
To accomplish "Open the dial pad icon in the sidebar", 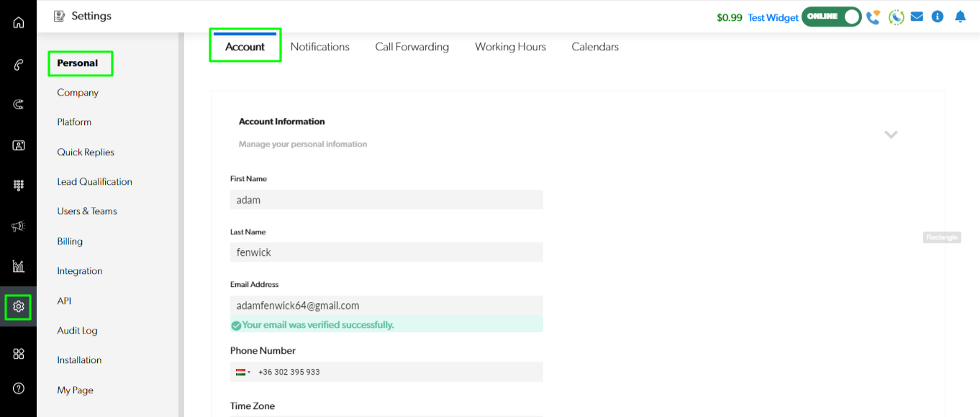I will (18, 185).
